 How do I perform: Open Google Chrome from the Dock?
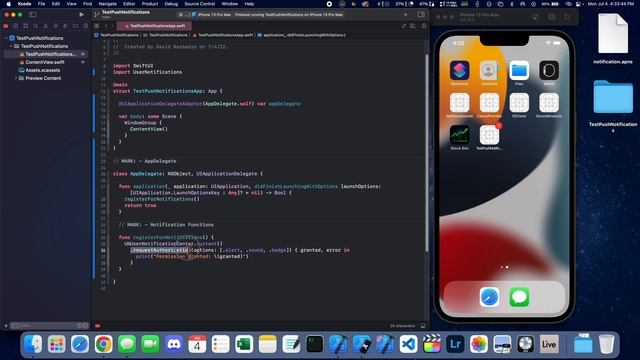(x=104, y=344)
